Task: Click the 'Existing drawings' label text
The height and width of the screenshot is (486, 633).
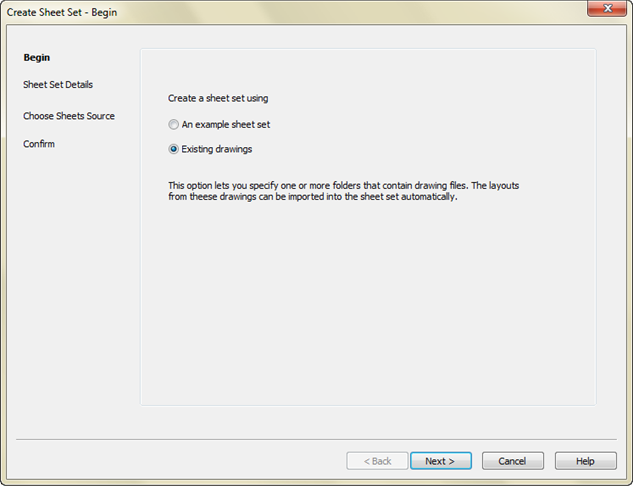Action: coord(217,149)
